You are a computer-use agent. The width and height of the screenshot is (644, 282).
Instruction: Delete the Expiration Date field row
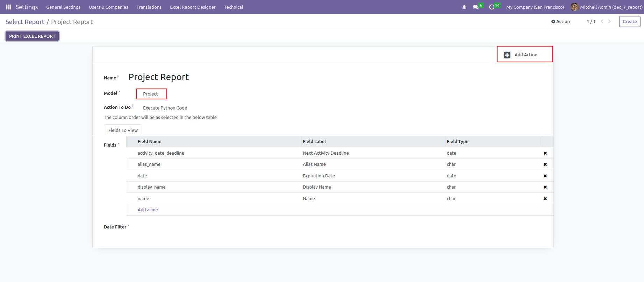click(x=545, y=176)
